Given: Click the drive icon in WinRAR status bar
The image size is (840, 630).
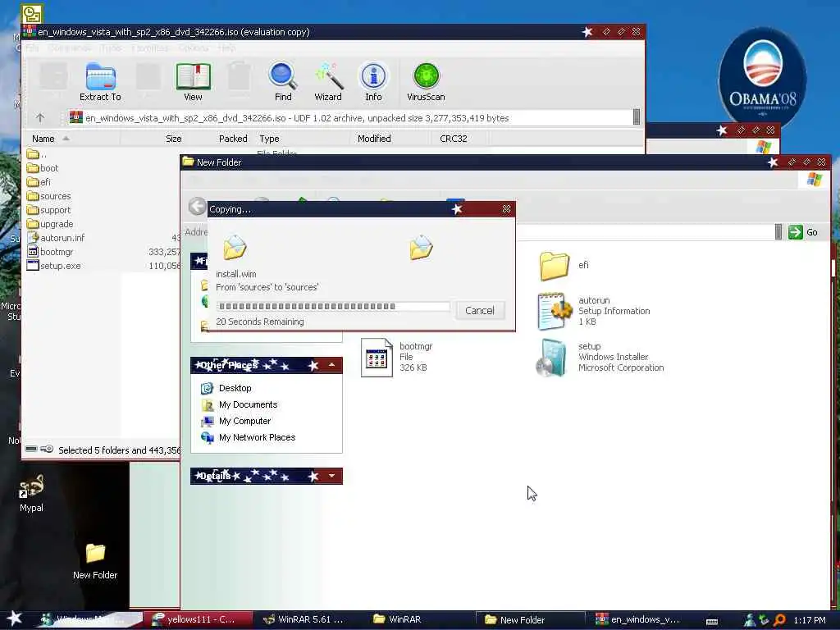Looking at the screenshot, I should pos(32,449).
